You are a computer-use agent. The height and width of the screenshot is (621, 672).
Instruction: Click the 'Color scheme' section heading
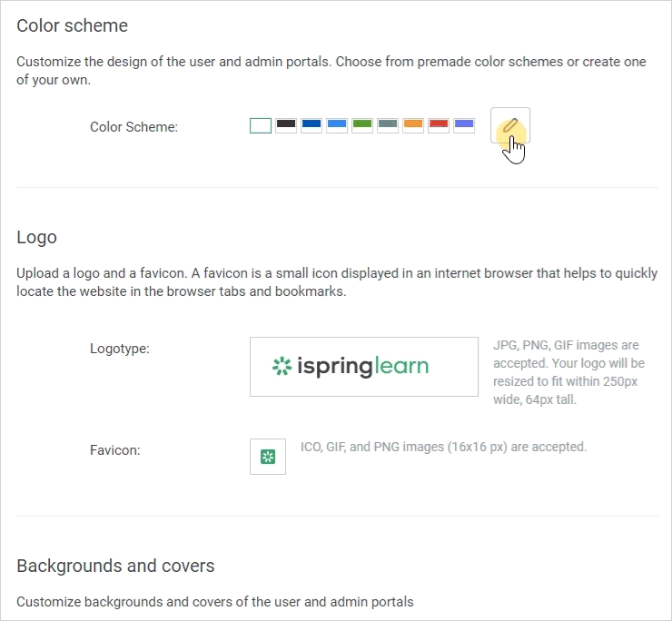(72, 25)
